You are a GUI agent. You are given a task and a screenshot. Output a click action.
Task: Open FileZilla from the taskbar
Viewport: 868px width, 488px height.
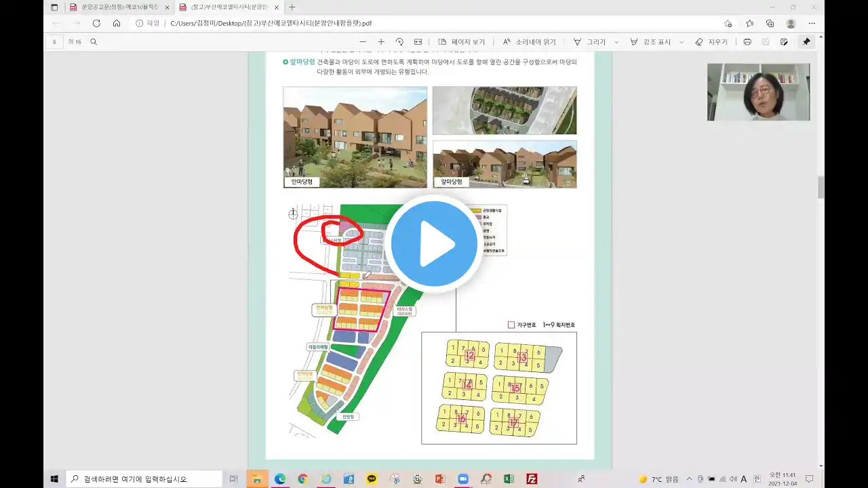[x=532, y=479]
